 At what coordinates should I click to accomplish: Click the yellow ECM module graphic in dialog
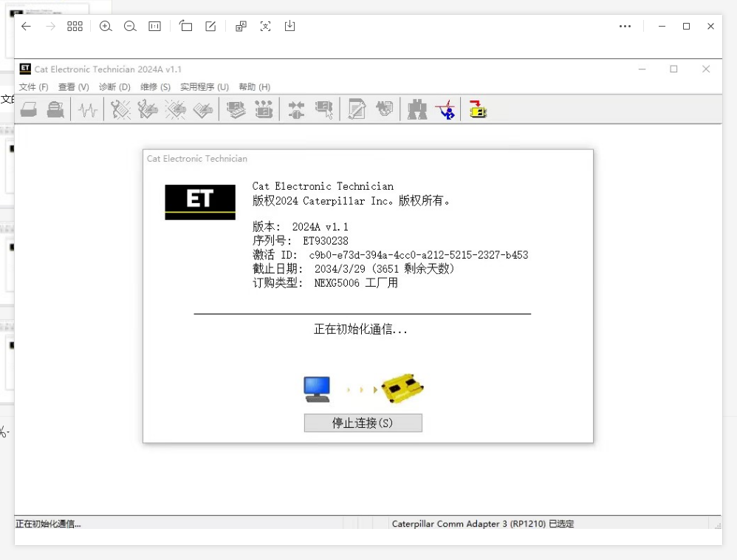402,389
